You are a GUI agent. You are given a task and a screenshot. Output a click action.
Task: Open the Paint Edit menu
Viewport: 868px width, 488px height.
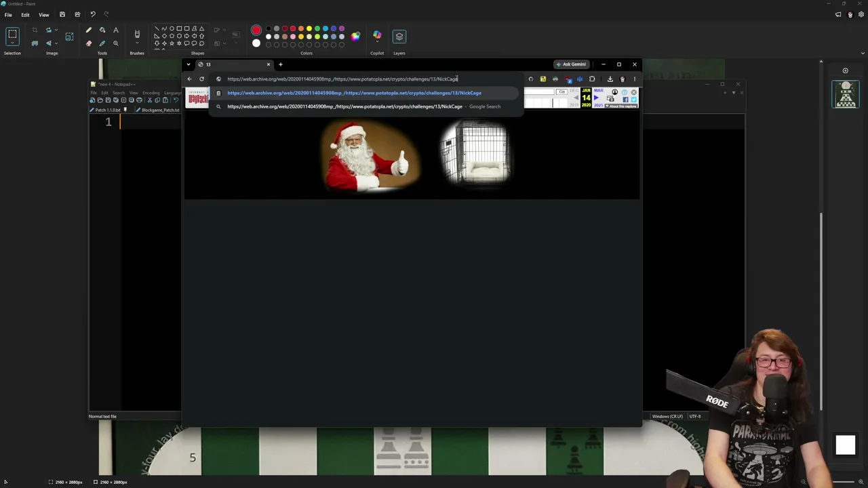coord(25,15)
